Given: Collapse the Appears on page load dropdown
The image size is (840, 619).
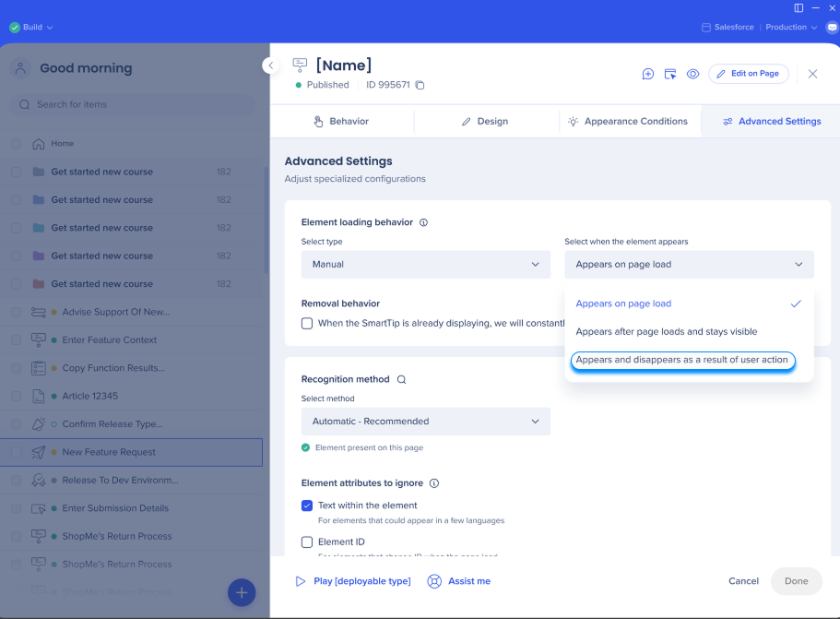Looking at the screenshot, I should pos(689,264).
